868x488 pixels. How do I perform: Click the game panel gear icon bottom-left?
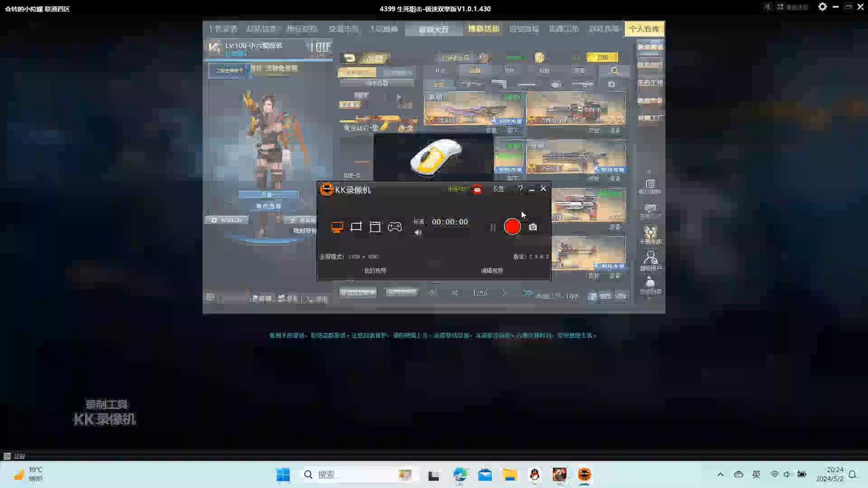click(210, 297)
